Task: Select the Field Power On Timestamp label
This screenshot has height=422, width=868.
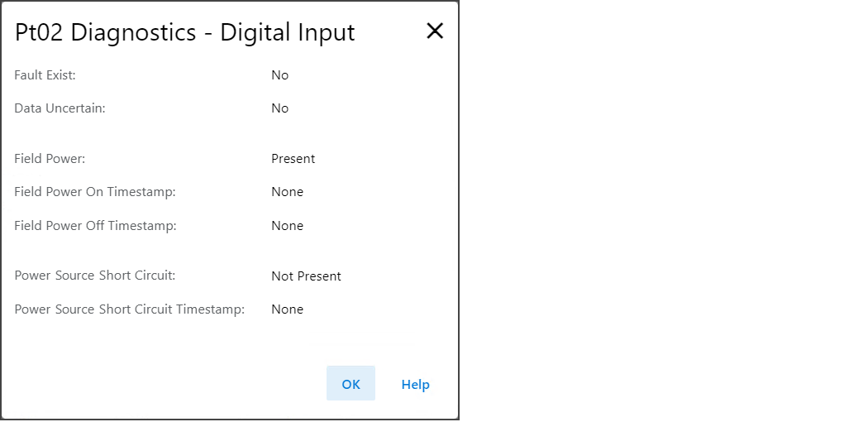Action: click(95, 192)
